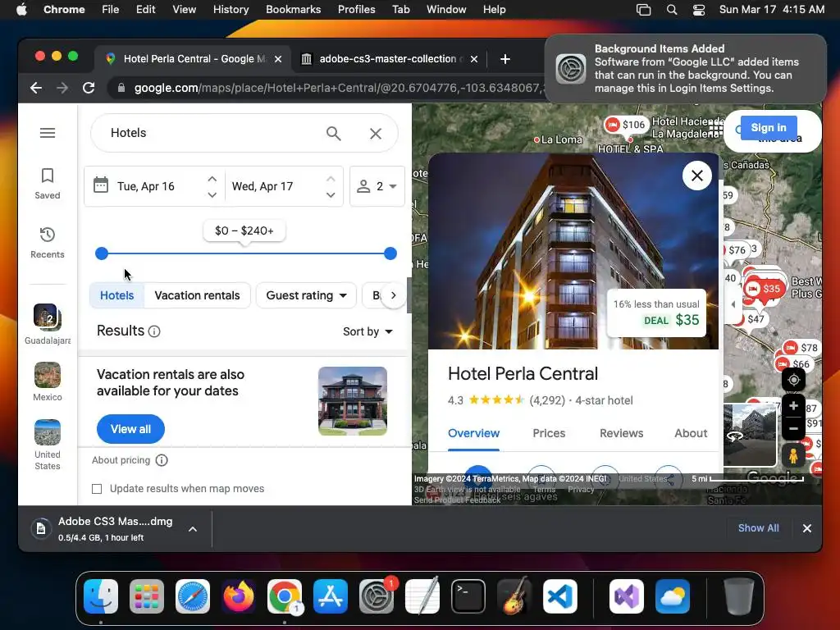Image resolution: width=840 pixels, height=630 pixels.
Task: Click the Terms link on the map
Action: 544,490
